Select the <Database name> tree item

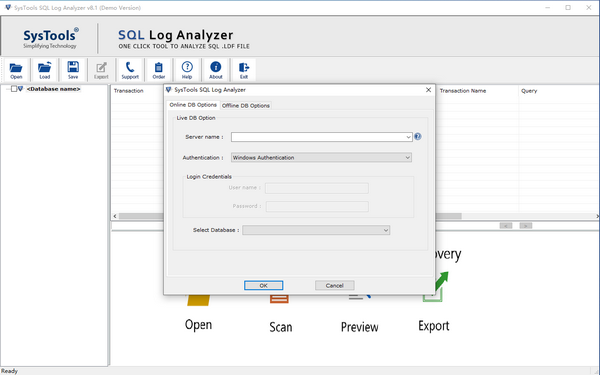53,89
